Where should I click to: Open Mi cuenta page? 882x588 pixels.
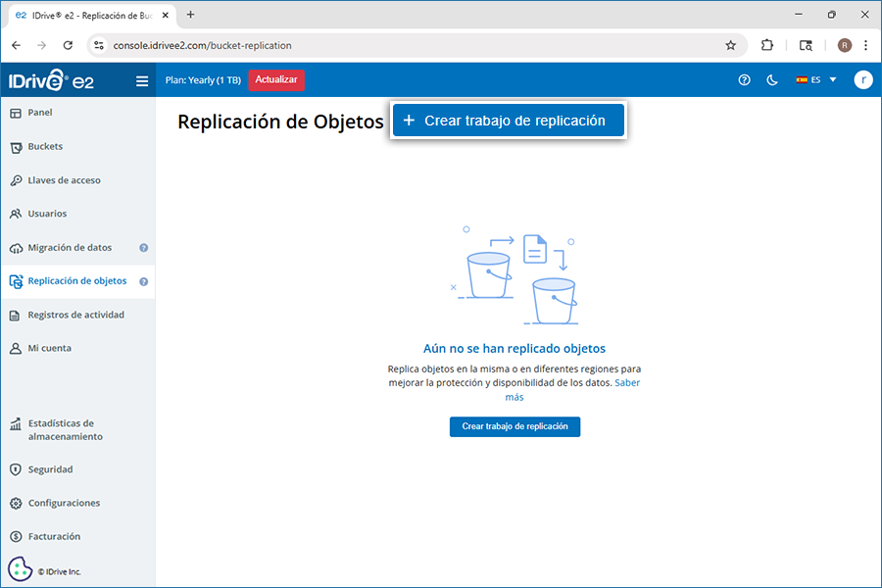click(x=77, y=348)
